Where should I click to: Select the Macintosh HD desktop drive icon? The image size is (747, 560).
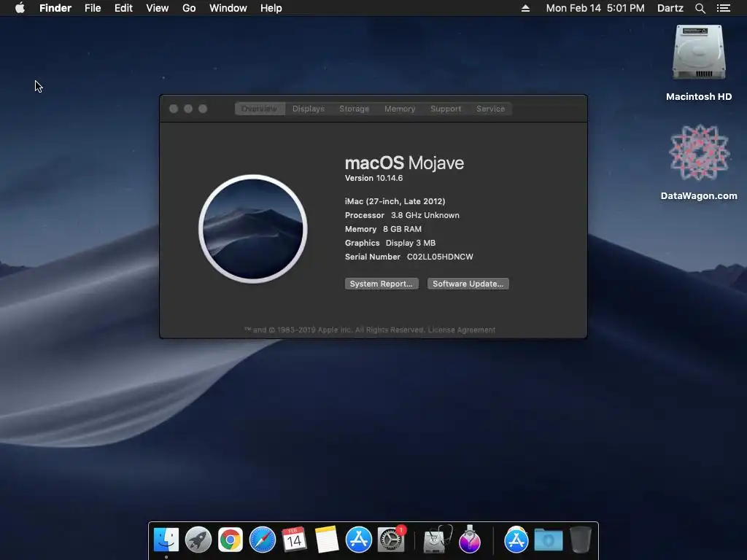[x=699, y=52]
